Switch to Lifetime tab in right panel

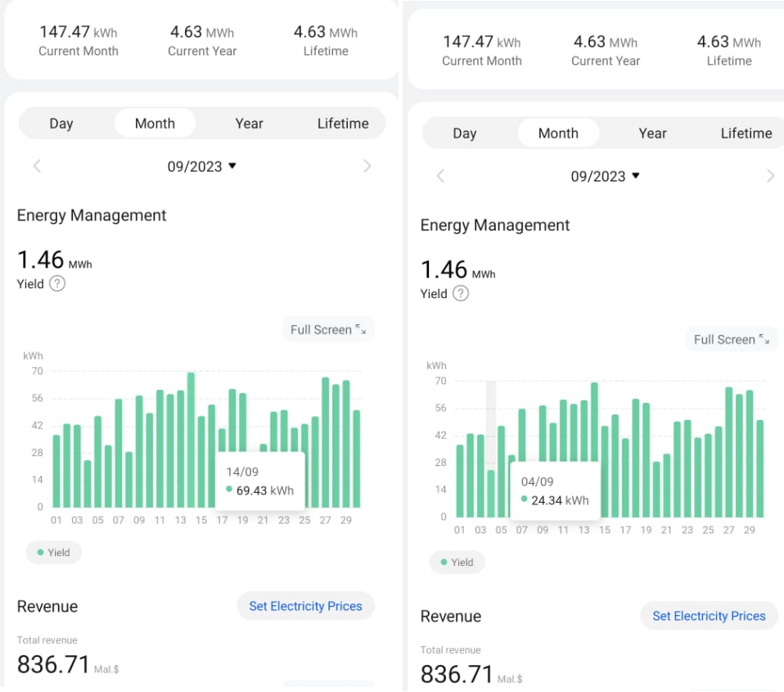click(746, 133)
